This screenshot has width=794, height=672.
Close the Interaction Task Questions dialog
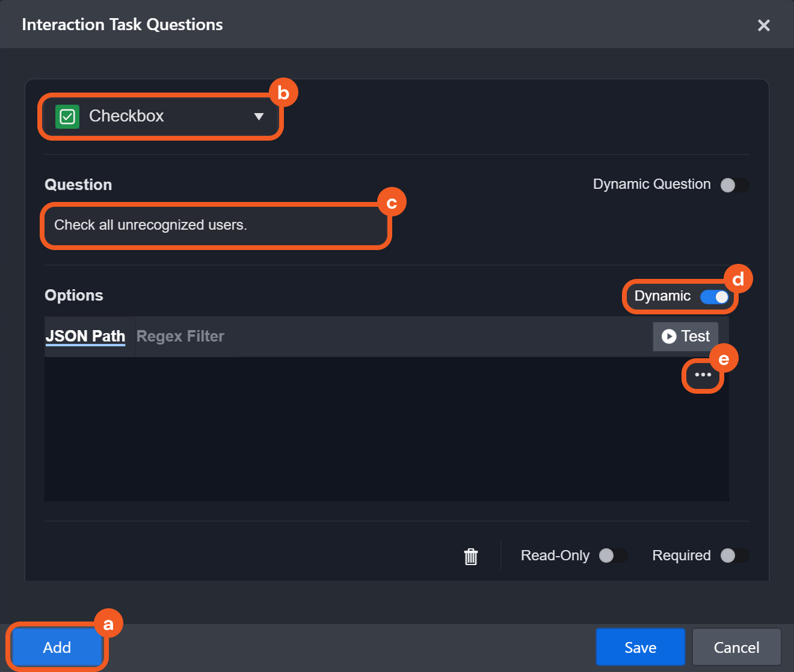point(763,25)
